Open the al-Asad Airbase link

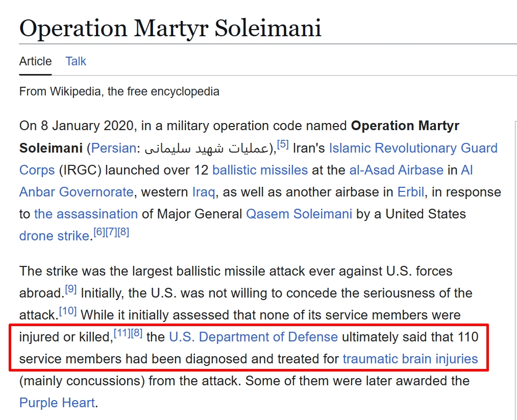point(397,170)
